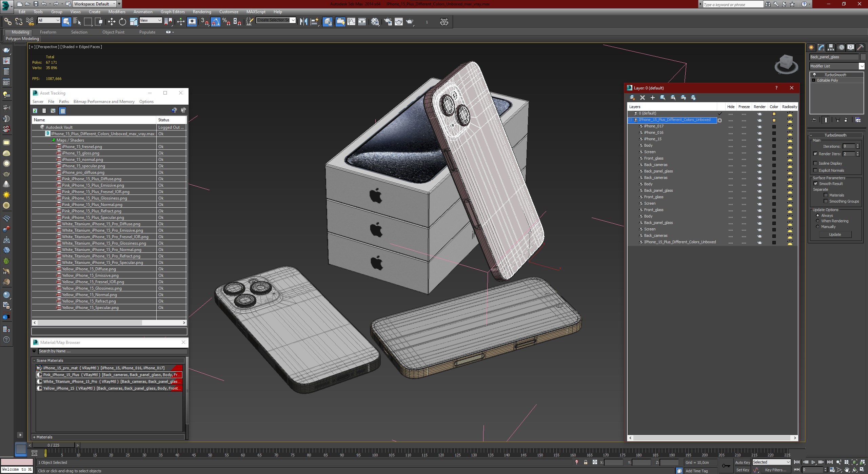The image size is (868, 474).
Task: Open the Perspective viewport label menu
Action: click(47, 47)
